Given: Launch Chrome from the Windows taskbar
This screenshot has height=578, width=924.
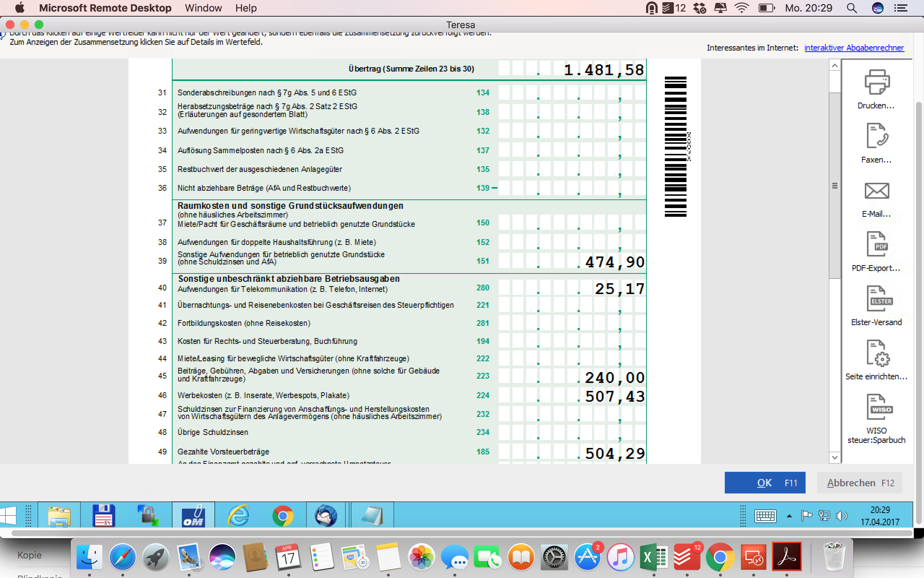Looking at the screenshot, I should [x=283, y=516].
